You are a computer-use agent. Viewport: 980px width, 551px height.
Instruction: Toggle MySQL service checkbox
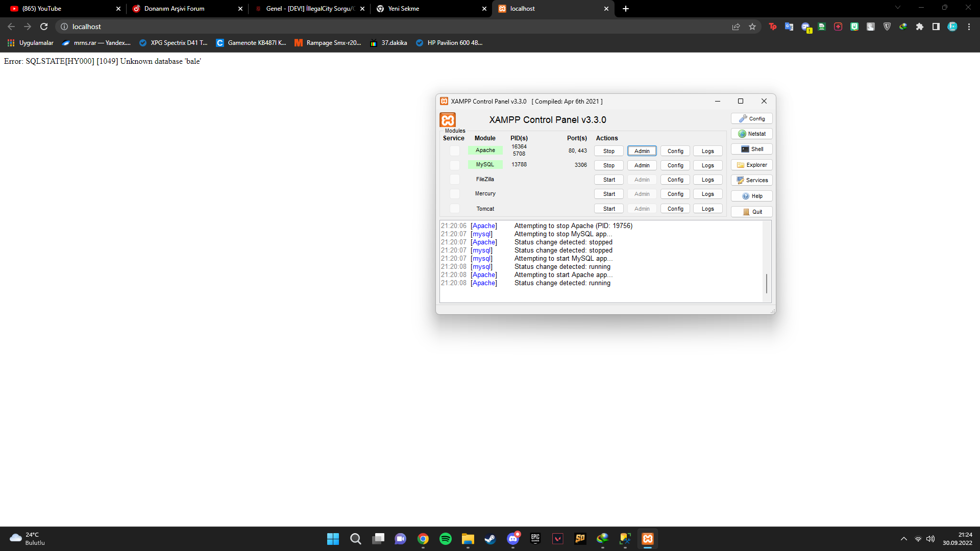click(x=454, y=165)
